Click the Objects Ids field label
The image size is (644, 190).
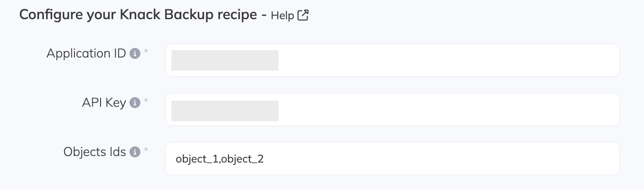pyautogui.click(x=94, y=152)
